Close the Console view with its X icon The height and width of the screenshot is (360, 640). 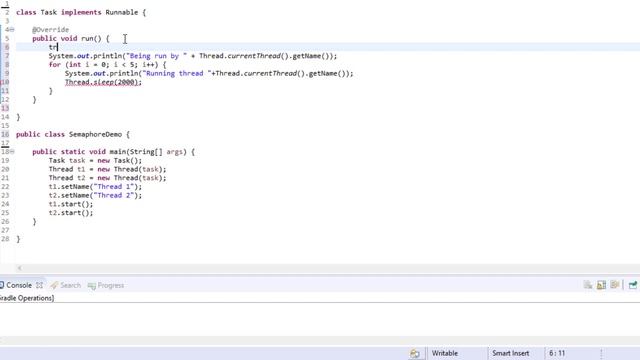click(x=39, y=285)
